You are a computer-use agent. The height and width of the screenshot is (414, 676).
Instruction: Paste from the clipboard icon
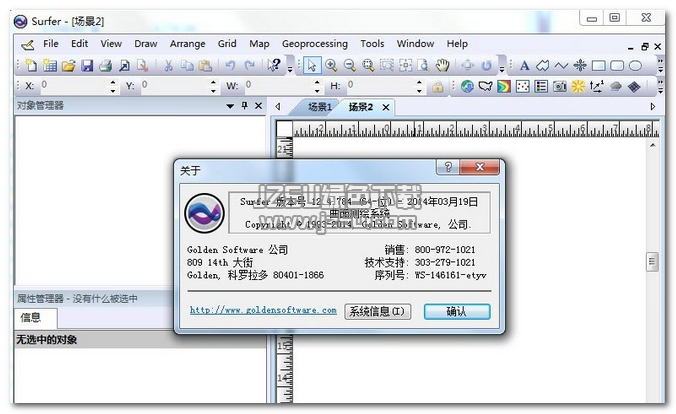(x=205, y=66)
